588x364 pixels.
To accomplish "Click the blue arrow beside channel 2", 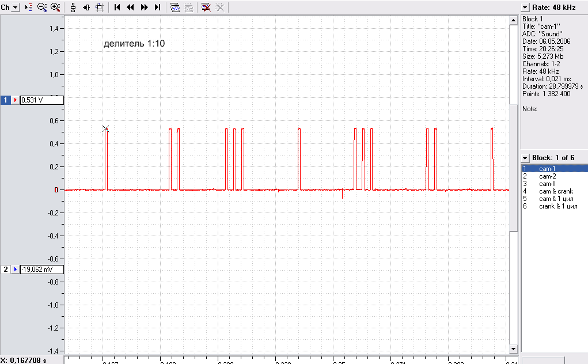I will [15, 270].
